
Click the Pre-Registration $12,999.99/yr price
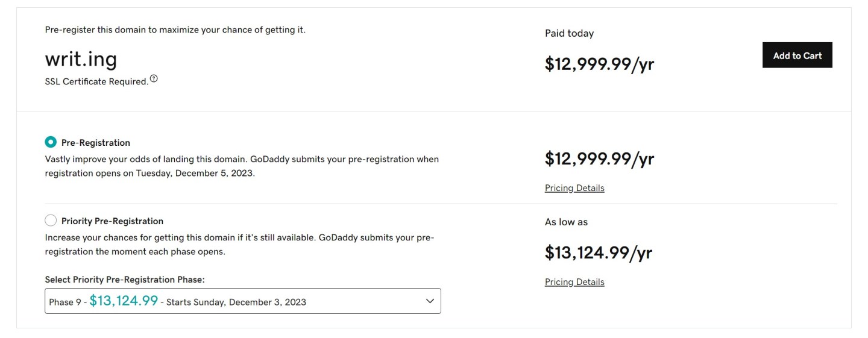click(599, 158)
